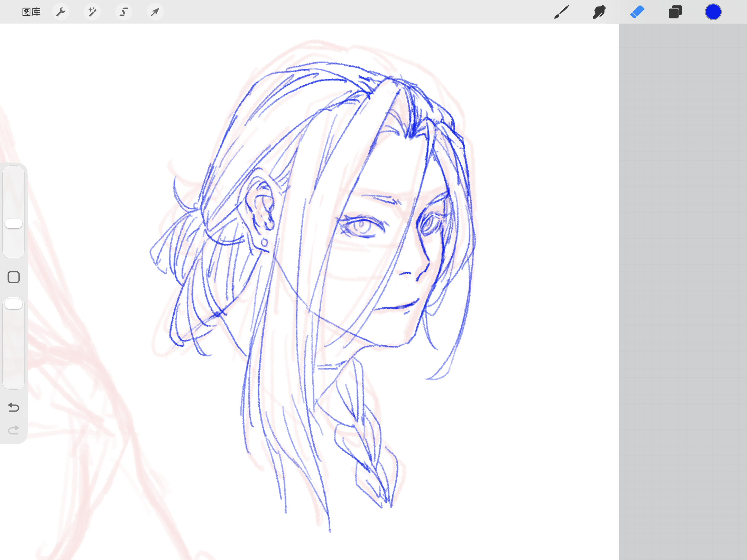Image resolution: width=747 pixels, height=560 pixels.
Task: Undo the last stroke
Action: pos(14,408)
